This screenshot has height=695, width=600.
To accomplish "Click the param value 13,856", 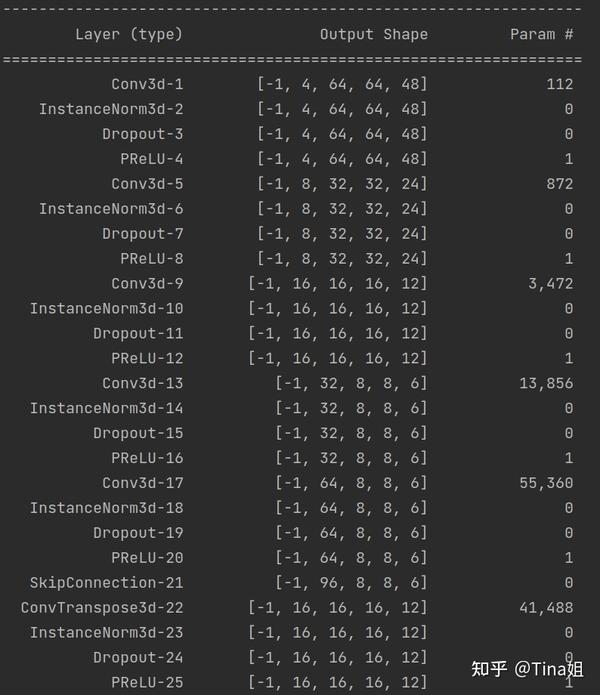I will (546, 383).
